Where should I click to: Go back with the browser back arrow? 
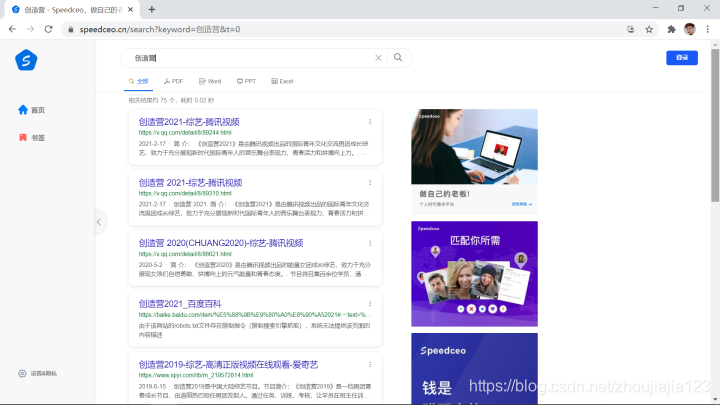click(x=12, y=29)
